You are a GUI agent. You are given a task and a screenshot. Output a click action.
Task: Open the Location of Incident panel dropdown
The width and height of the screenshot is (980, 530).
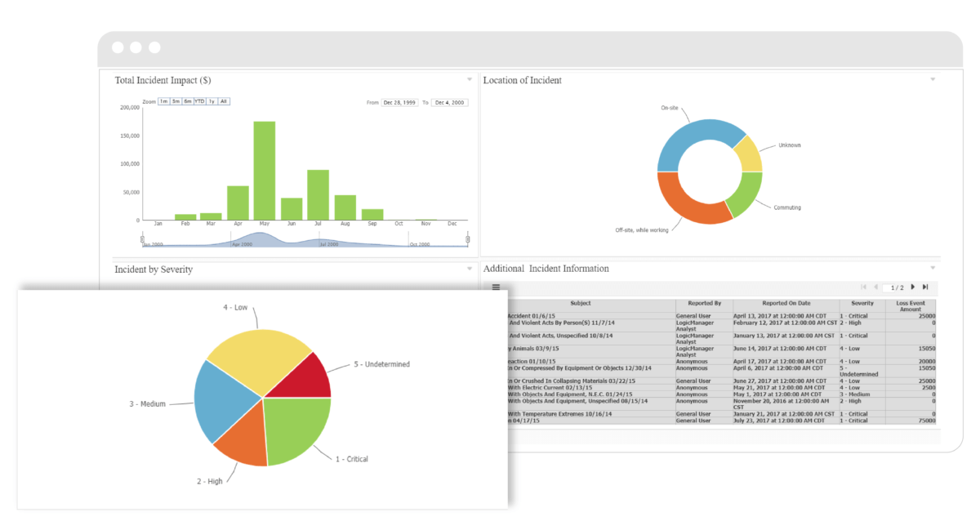pos(933,80)
